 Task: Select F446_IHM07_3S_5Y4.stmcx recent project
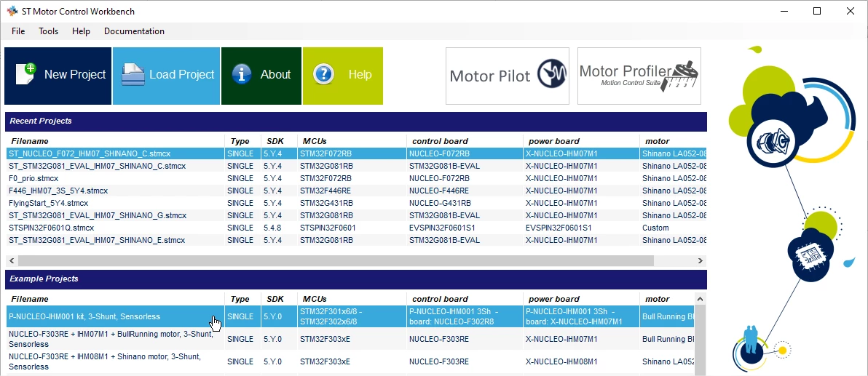click(357, 191)
